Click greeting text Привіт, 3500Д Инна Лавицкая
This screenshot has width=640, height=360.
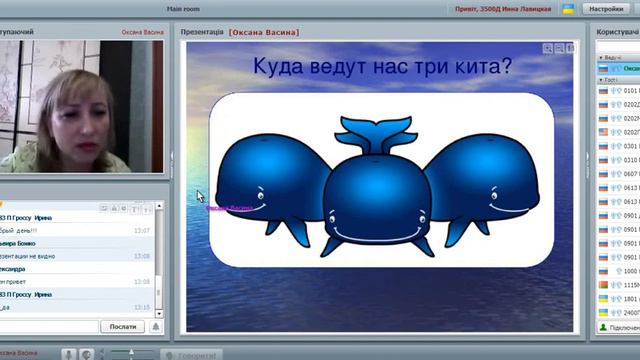pyautogui.click(x=503, y=9)
